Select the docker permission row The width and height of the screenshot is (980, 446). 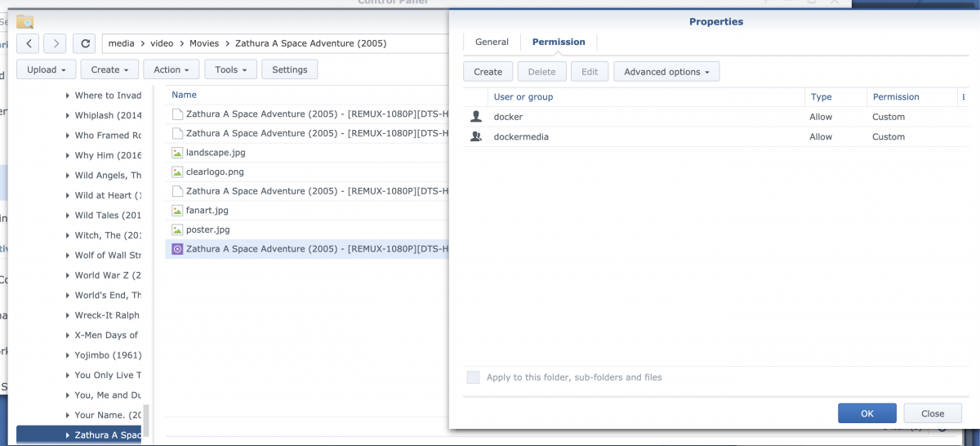point(716,117)
